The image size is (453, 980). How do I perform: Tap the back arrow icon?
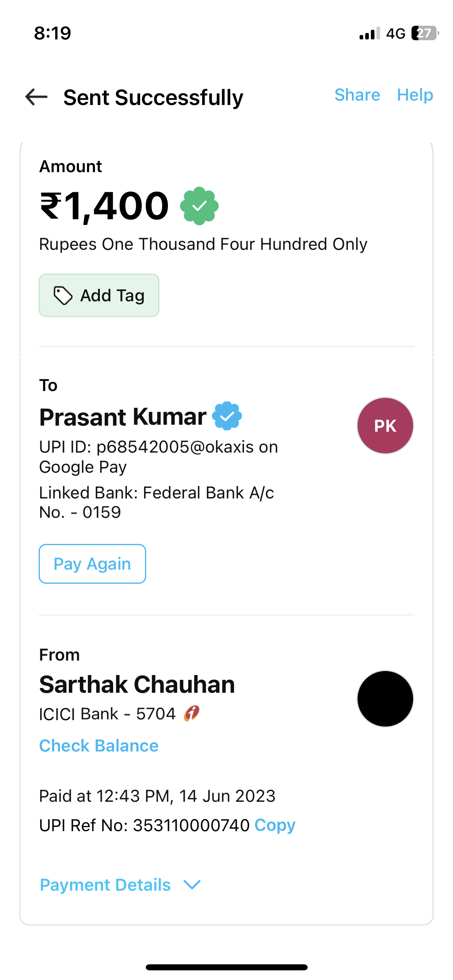pos(36,97)
